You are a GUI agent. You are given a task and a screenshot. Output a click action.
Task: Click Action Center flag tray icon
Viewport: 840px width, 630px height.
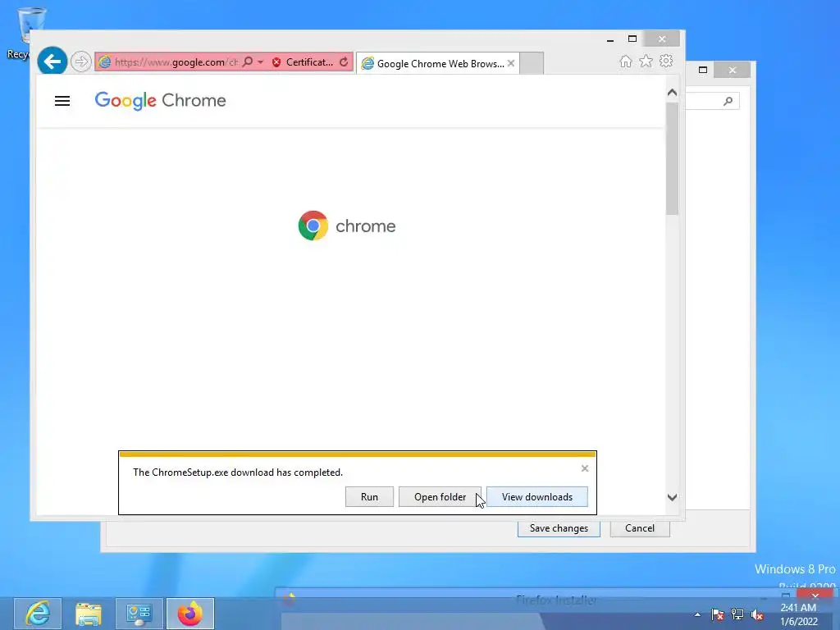point(718,615)
